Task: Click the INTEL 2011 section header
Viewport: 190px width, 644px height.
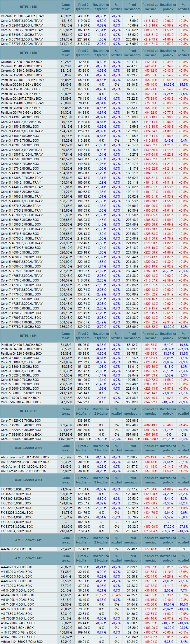Action: [28, 411]
